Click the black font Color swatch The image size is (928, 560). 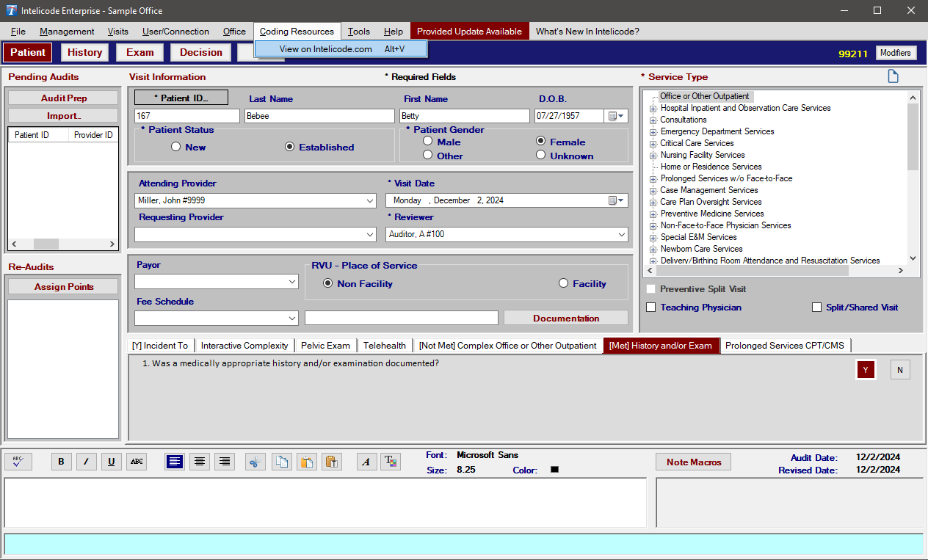[x=554, y=470]
